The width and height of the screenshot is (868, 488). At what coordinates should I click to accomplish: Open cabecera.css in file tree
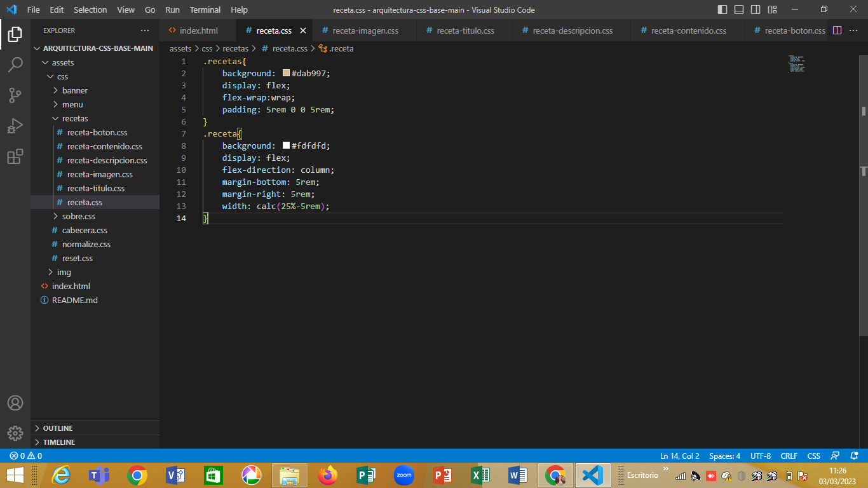tap(95, 230)
